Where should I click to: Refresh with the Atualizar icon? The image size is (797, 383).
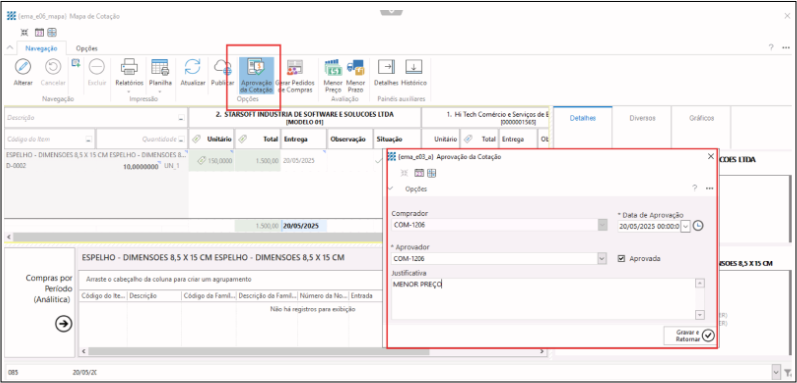point(193,67)
